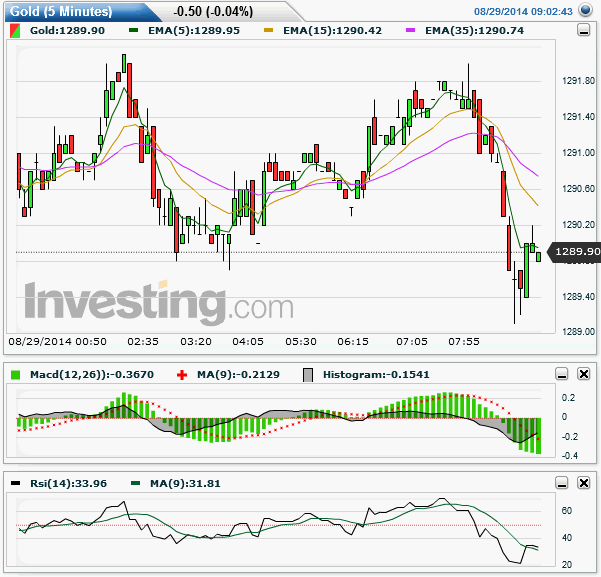601x577 pixels.
Task: Click the black Rsi(14) legend marker
Action: 15,483
